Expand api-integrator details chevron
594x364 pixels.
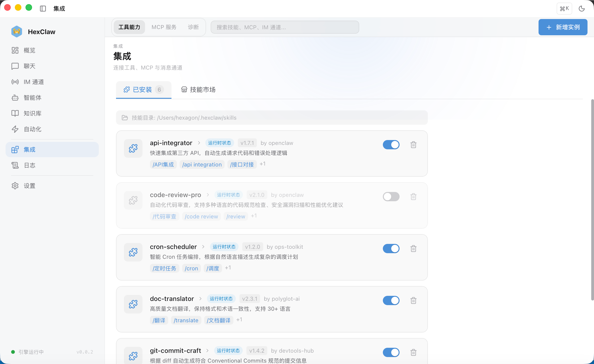[x=199, y=143]
